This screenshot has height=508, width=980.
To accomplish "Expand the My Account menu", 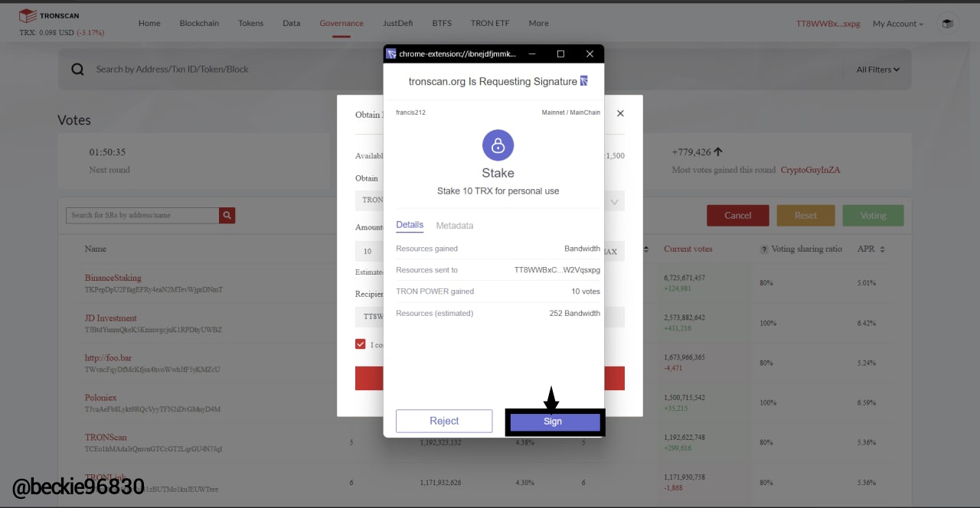I will click(x=898, y=24).
